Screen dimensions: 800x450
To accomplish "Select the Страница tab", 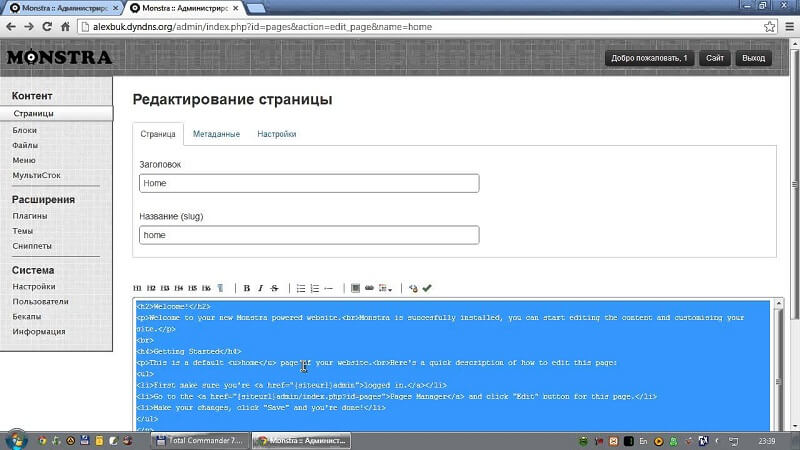I will (x=158, y=134).
